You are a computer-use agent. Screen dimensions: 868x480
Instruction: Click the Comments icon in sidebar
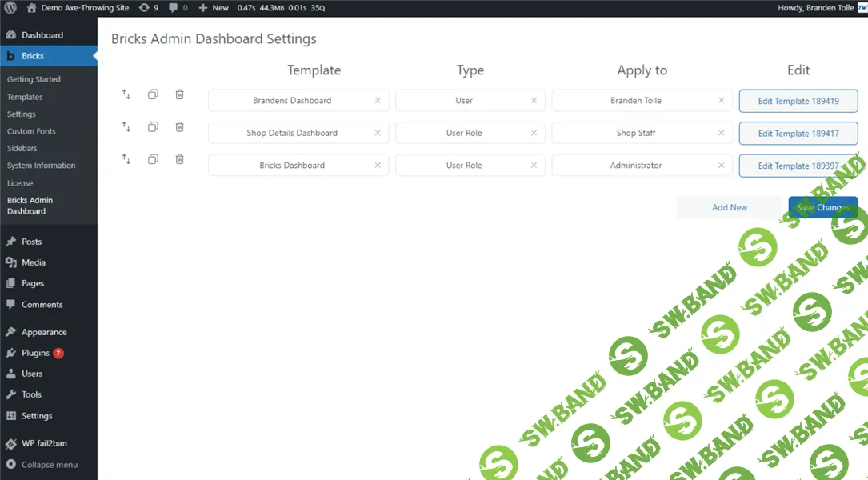10,305
